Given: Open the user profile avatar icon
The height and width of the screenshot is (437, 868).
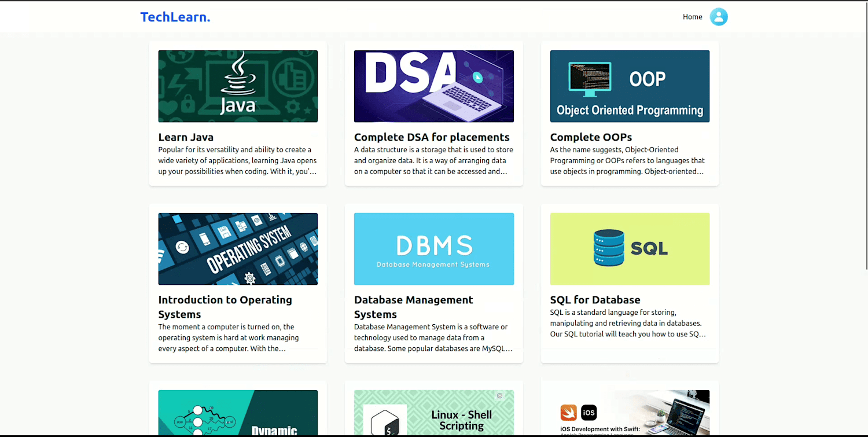Looking at the screenshot, I should (719, 17).
